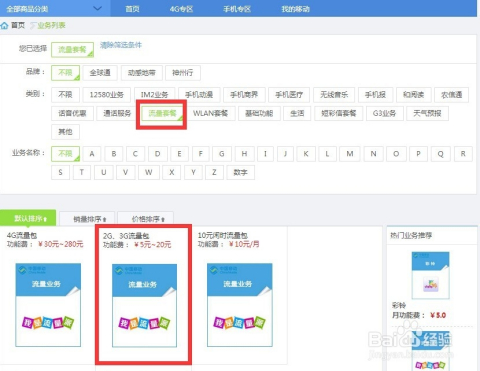Select the category 手机报
480x371 pixels.
pos(376,95)
